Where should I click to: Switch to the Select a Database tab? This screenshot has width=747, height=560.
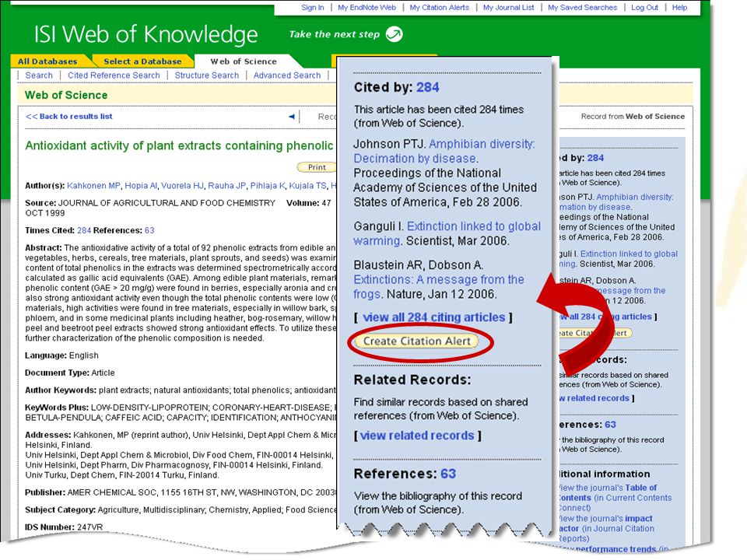142,61
